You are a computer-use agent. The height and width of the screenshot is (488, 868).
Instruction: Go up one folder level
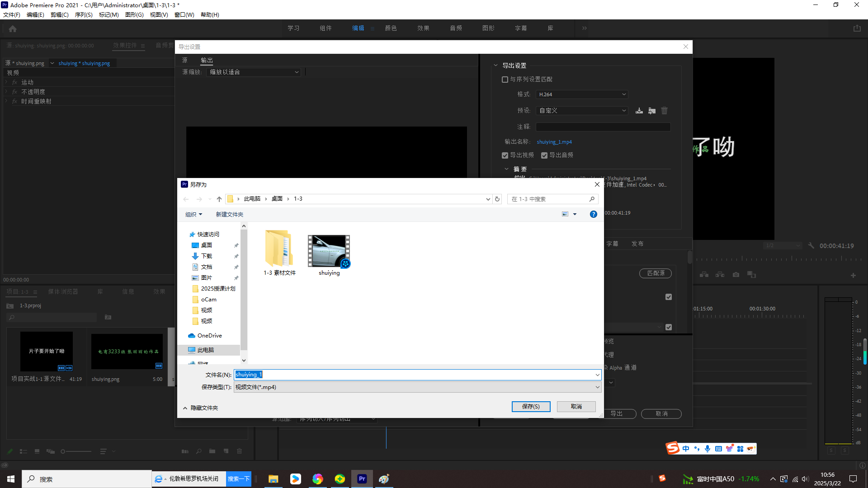pyautogui.click(x=219, y=199)
